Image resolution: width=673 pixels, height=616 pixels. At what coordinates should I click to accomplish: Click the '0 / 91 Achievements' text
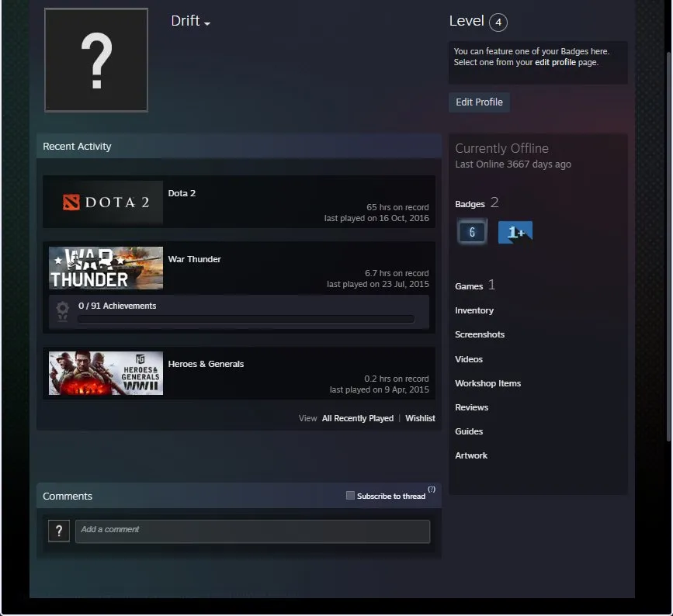coord(117,306)
